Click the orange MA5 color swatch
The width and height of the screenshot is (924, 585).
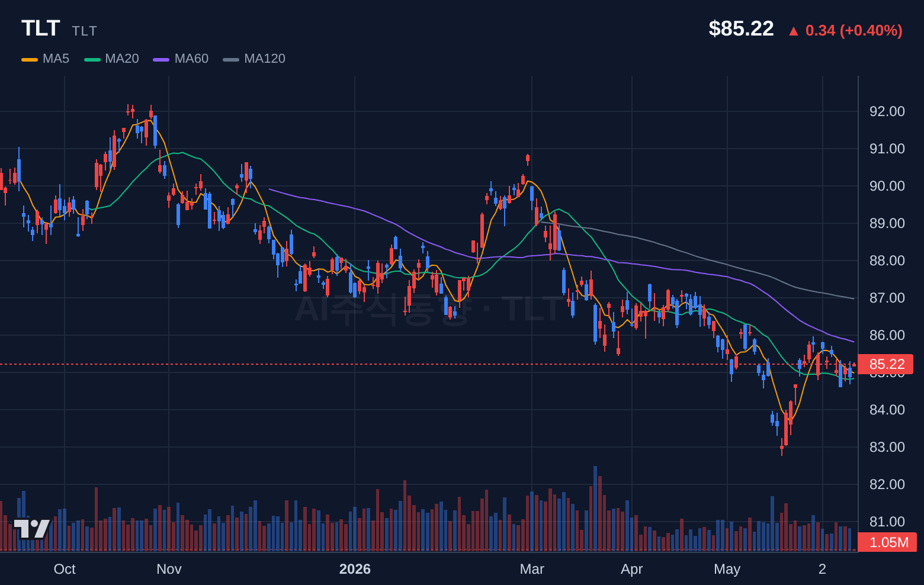[x=30, y=59]
